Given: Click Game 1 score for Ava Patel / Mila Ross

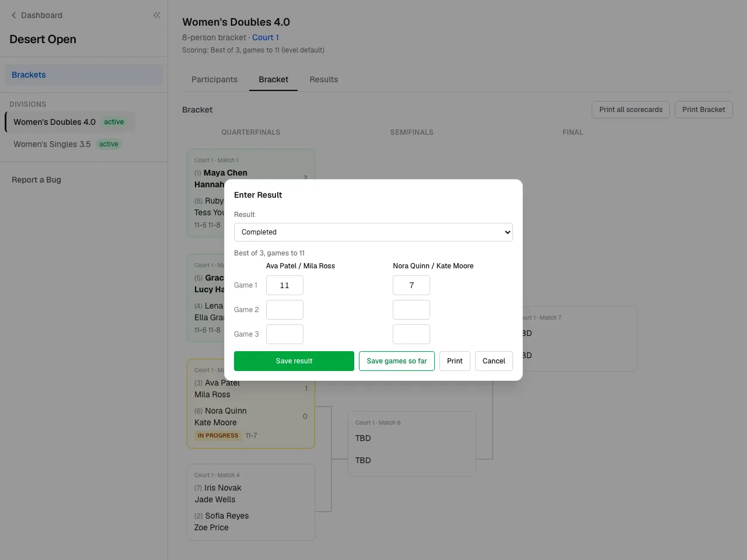Looking at the screenshot, I should 285,285.
